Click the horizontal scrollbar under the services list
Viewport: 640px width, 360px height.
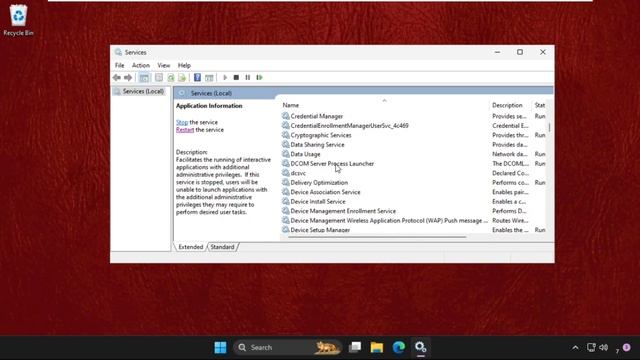point(377,237)
